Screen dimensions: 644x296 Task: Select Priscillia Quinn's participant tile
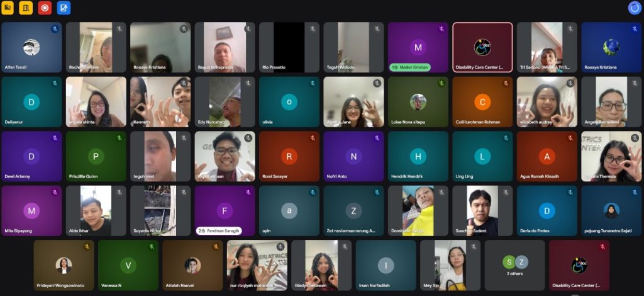(96, 156)
